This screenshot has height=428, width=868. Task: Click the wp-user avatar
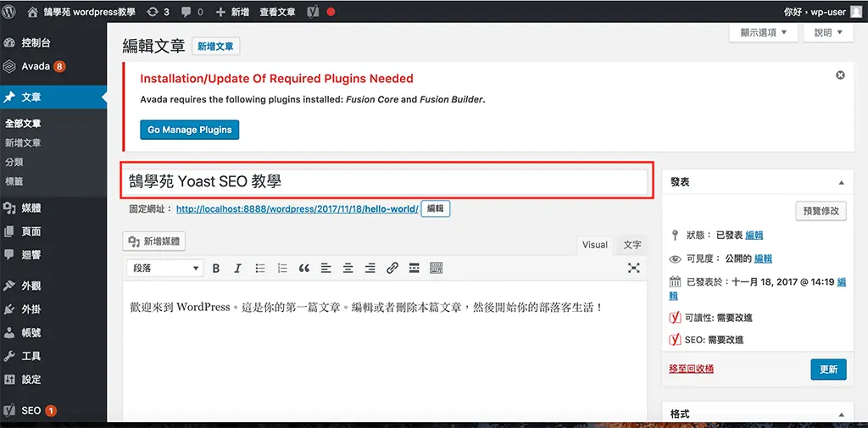pyautogui.click(x=855, y=11)
